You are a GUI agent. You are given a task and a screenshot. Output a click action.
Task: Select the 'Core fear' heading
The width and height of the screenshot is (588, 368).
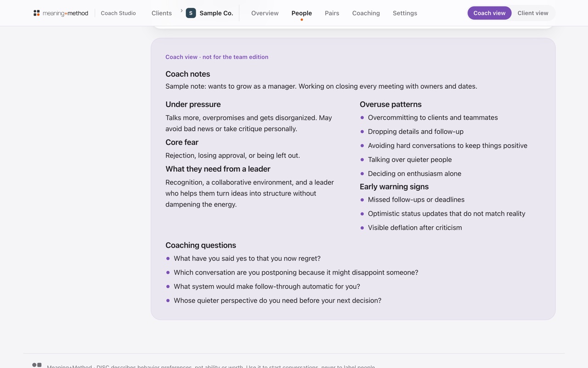pos(182,142)
